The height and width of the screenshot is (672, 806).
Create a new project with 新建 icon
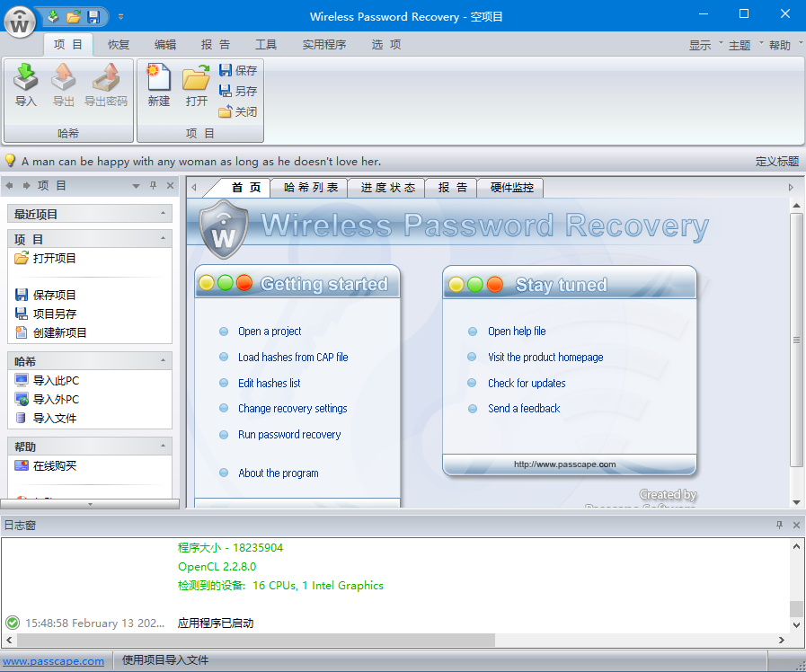coord(159,84)
